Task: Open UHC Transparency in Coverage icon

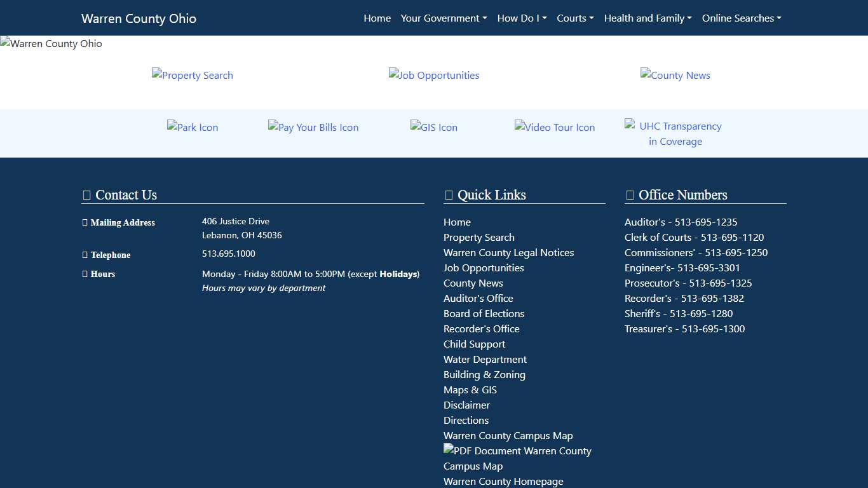Action: [675, 133]
